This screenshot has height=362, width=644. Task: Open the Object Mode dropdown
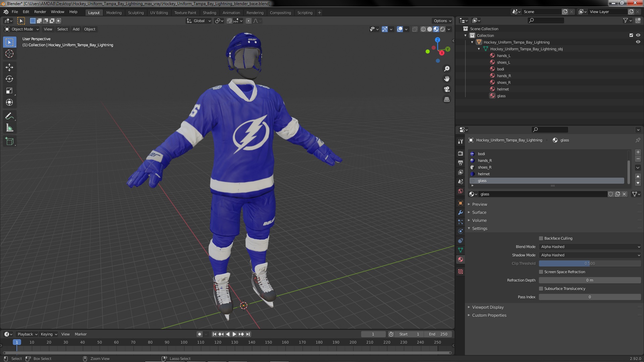(x=22, y=29)
